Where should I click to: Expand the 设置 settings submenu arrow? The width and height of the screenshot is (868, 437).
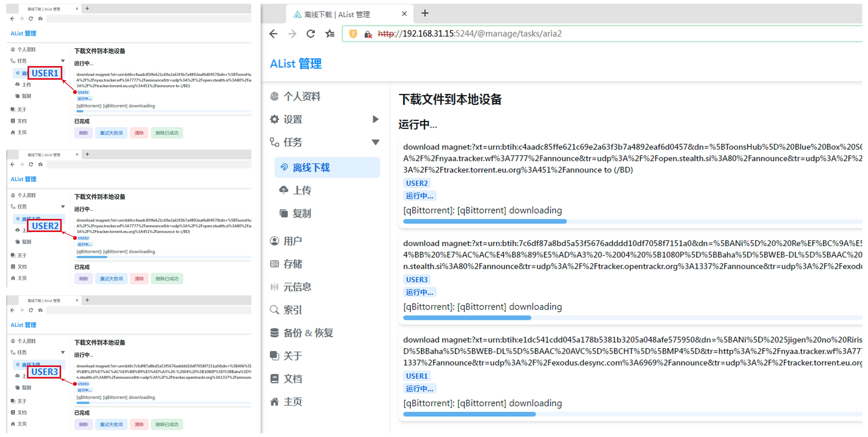pos(375,119)
